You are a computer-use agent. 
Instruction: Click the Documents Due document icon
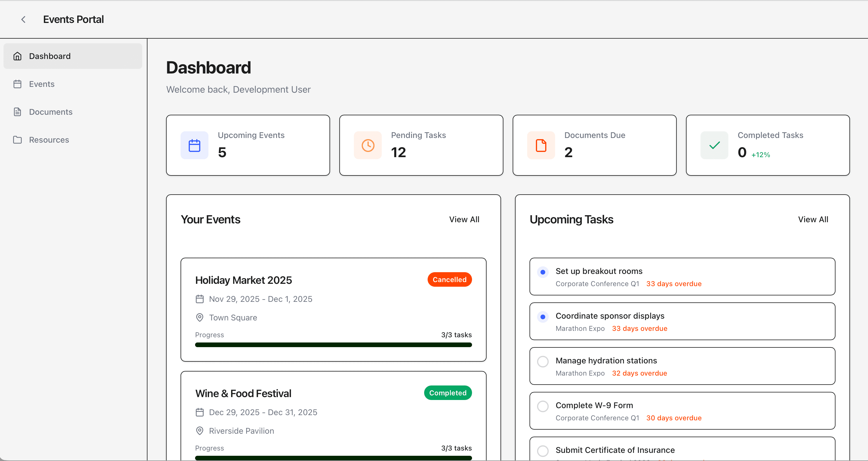(541, 145)
